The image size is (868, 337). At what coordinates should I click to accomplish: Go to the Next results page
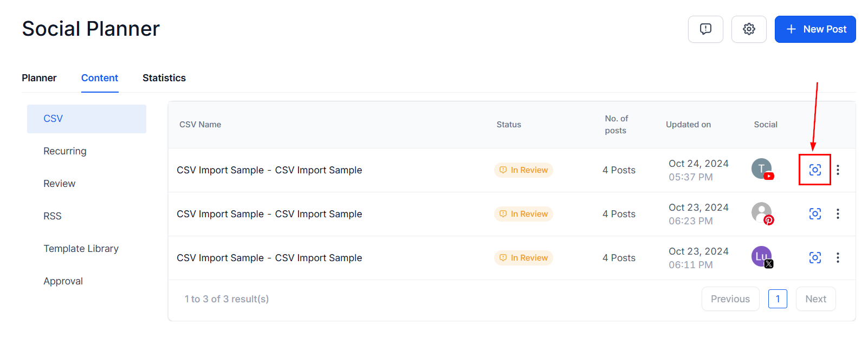[x=815, y=299]
